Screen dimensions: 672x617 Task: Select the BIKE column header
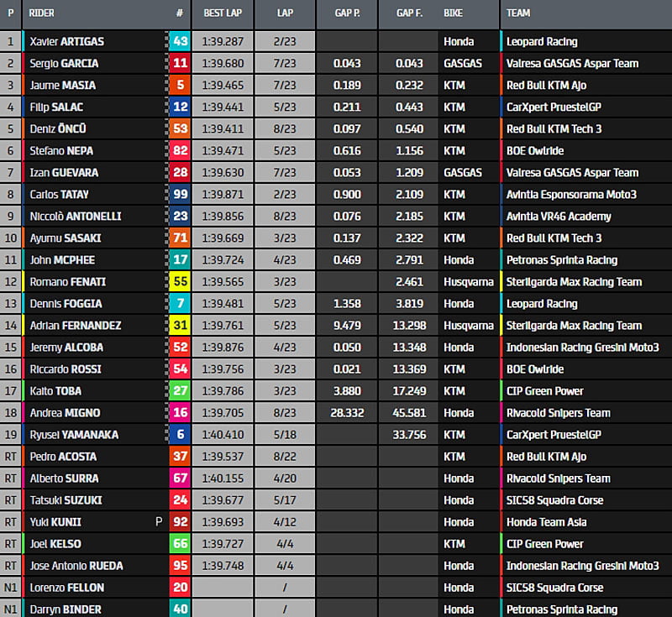[454, 13]
